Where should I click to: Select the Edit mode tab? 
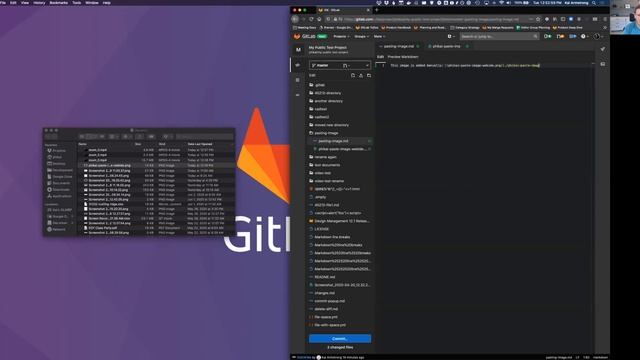[x=380, y=57]
